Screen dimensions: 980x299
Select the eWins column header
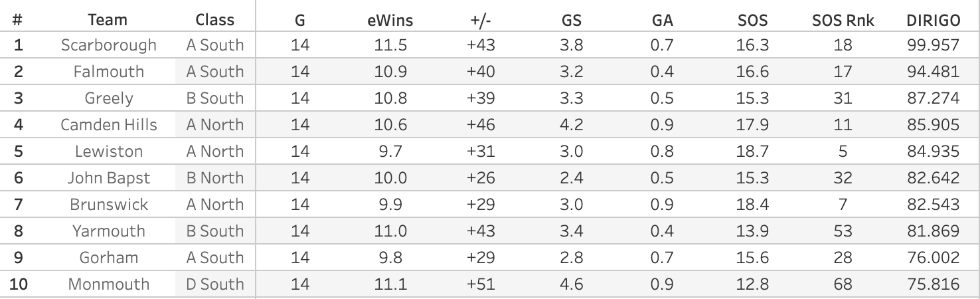tap(390, 20)
